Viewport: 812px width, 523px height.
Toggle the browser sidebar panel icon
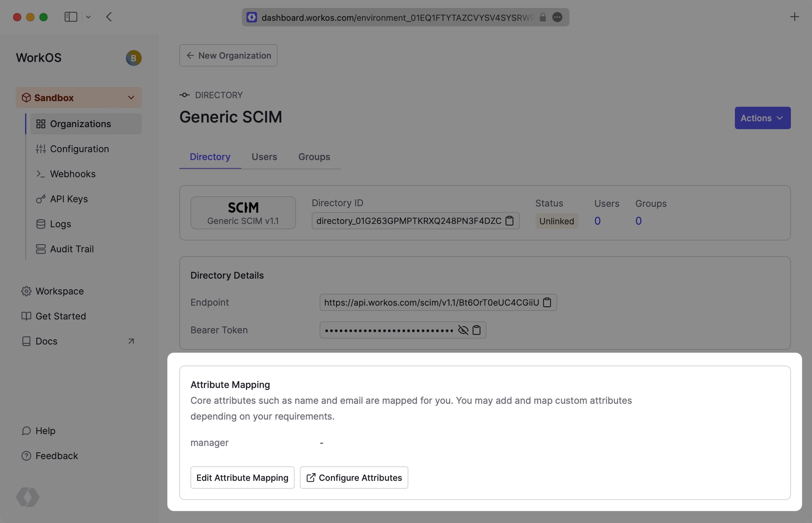tap(71, 17)
